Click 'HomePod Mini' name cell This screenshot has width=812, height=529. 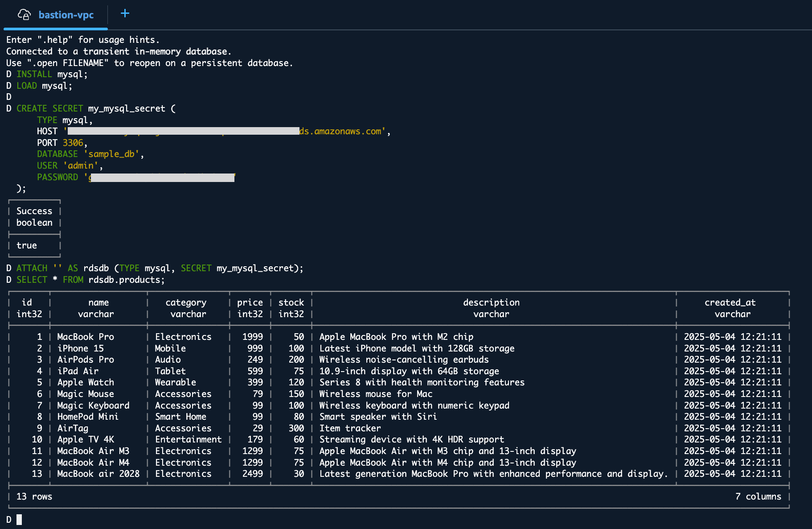(88, 417)
